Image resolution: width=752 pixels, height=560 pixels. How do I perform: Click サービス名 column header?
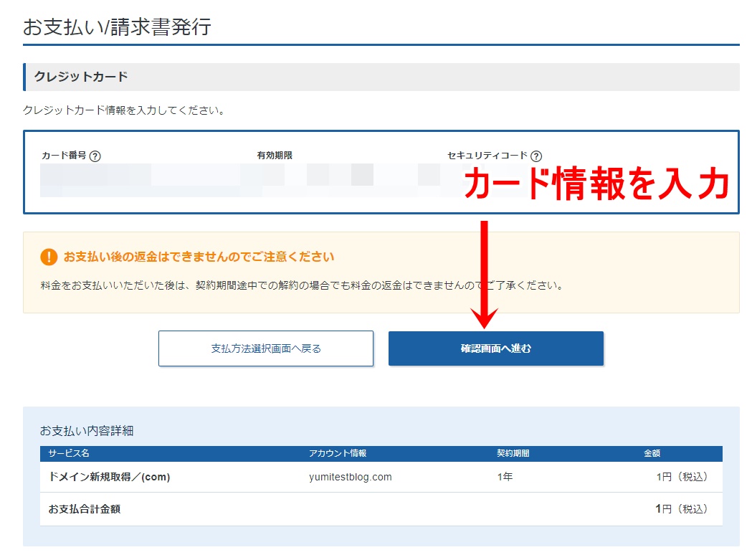tap(69, 453)
